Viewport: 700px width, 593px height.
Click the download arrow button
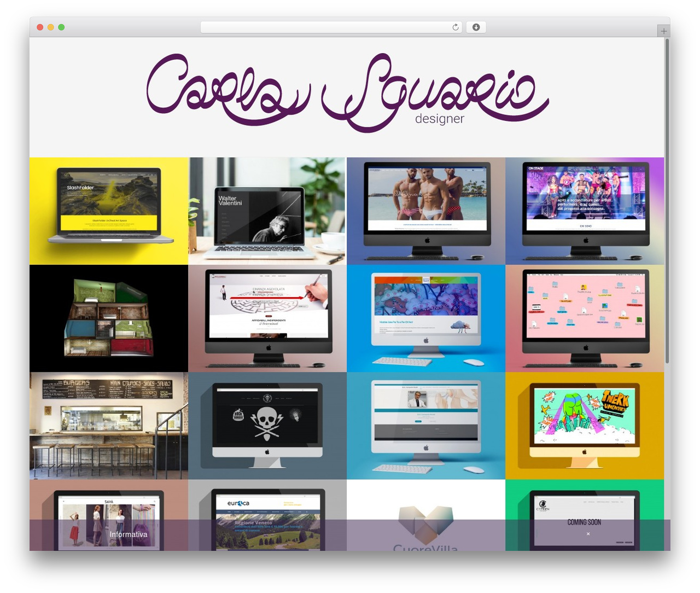coord(476,27)
